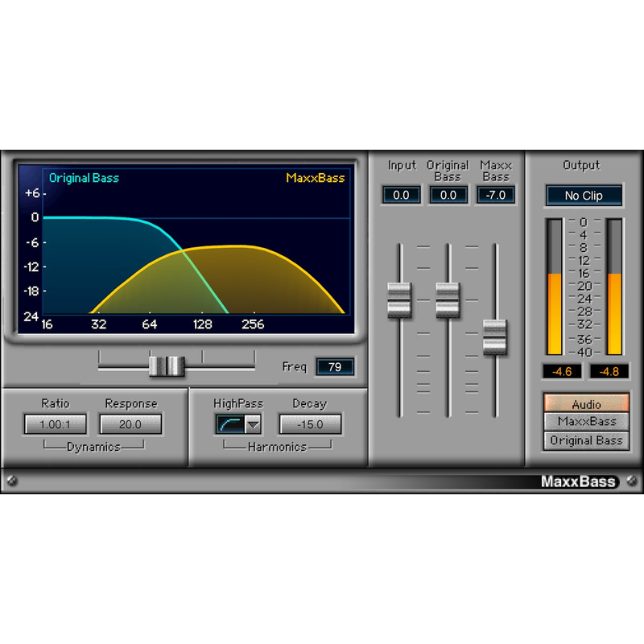Click the Input level fader handle
The height and width of the screenshot is (644, 644).
[400, 298]
